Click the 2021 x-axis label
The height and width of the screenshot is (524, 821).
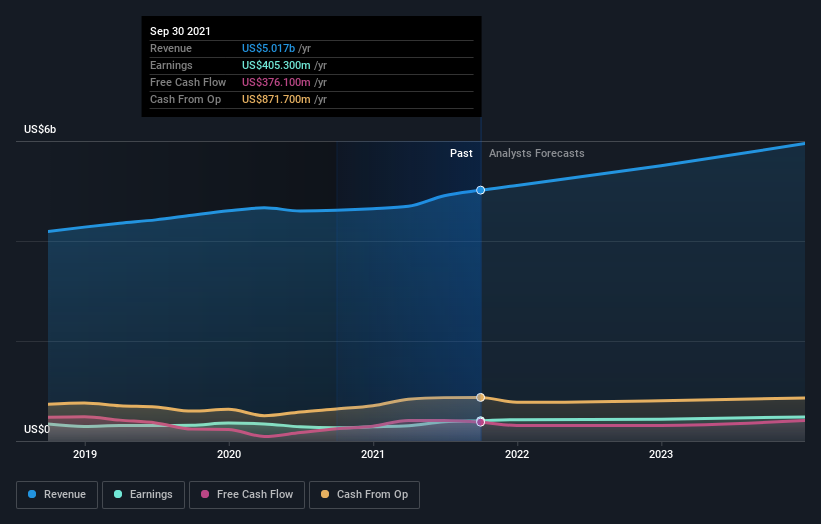[373, 454]
